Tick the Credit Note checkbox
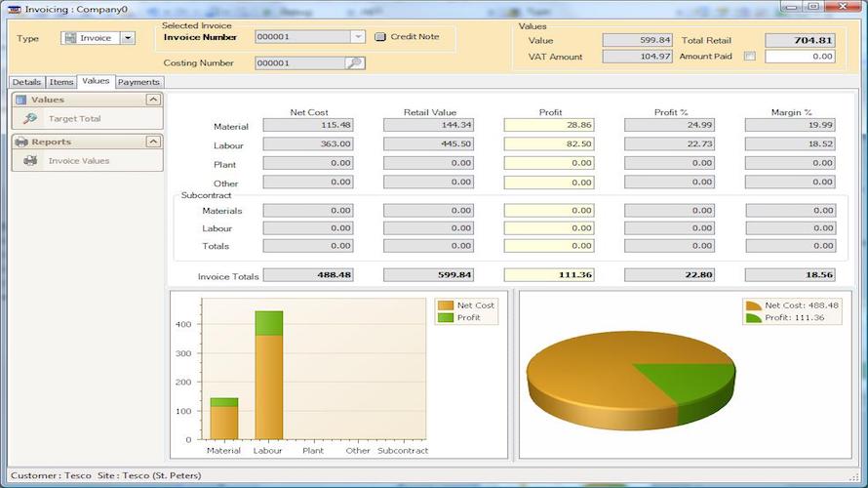Viewport: 868px width, 488px height. pyautogui.click(x=379, y=36)
